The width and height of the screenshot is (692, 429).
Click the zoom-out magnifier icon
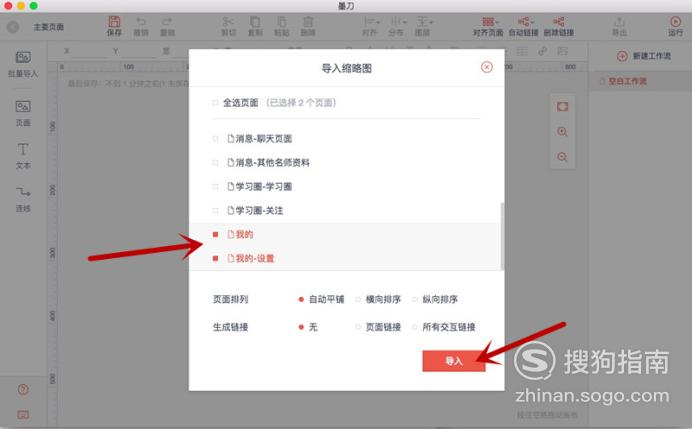tap(562, 157)
